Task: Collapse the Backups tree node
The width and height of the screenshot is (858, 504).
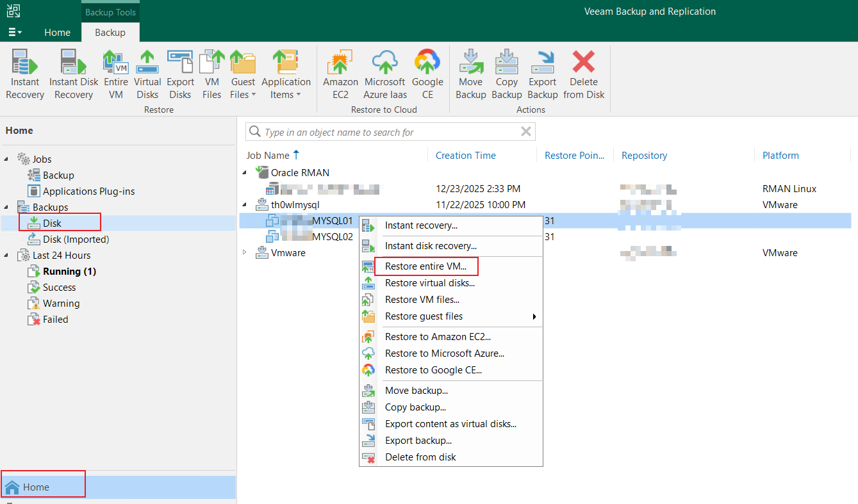Action: [x=7, y=207]
